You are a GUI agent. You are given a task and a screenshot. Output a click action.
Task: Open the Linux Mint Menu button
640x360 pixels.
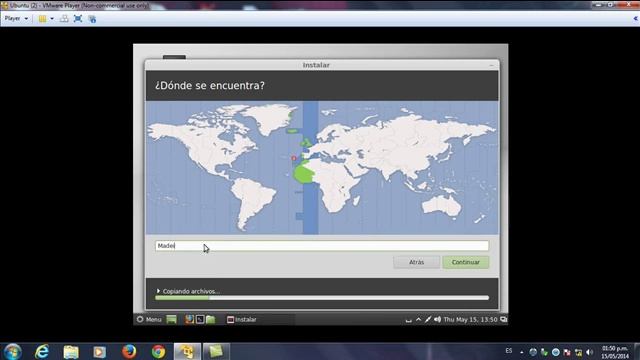point(149,320)
